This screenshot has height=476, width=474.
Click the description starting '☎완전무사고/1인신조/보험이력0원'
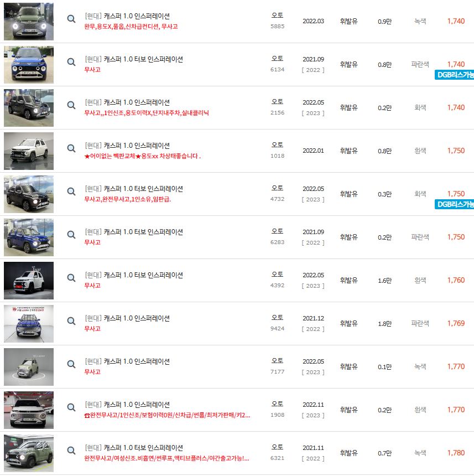tap(167, 415)
